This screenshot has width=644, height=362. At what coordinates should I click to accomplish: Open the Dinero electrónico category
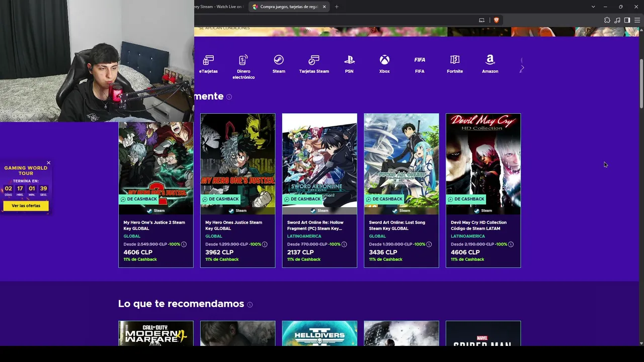point(244,67)
